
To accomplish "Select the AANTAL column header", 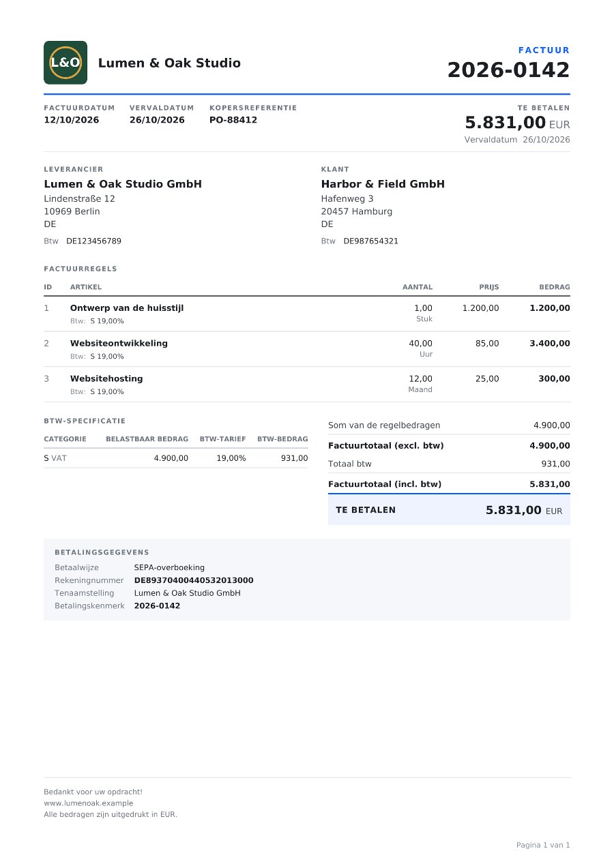I will coord(418,287).
